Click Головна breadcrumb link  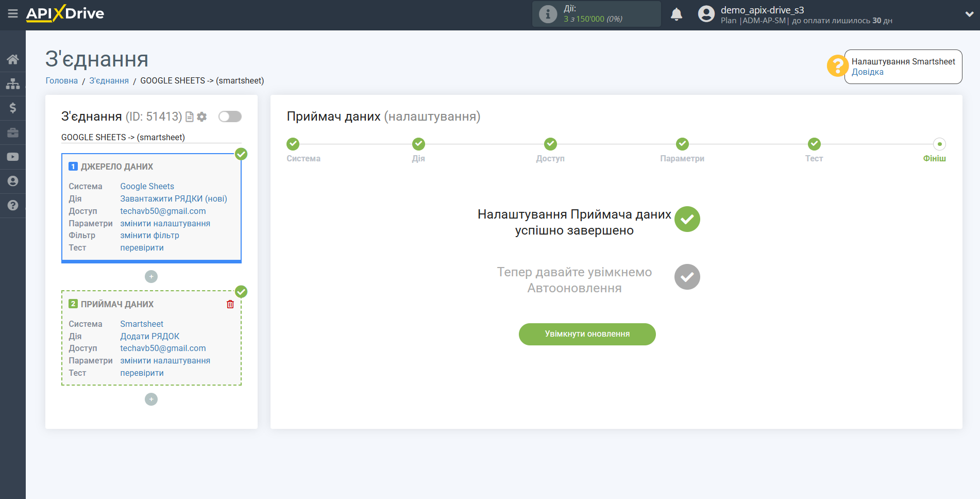pos(62,80)
